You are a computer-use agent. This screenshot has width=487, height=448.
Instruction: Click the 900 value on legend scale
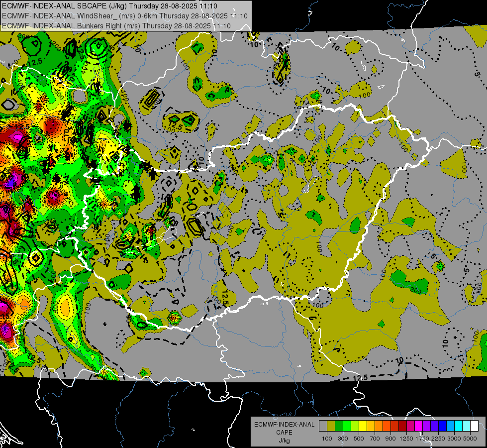(390, 439)
